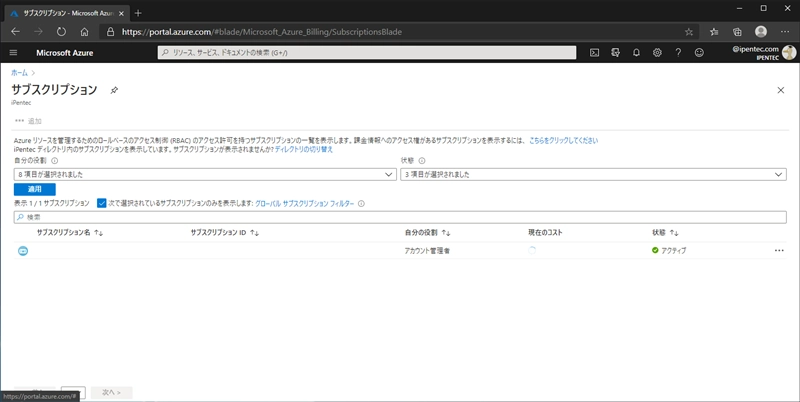Open the account avatar menu
This screenshot has height=402, width=800.
(x=789, y=53)
